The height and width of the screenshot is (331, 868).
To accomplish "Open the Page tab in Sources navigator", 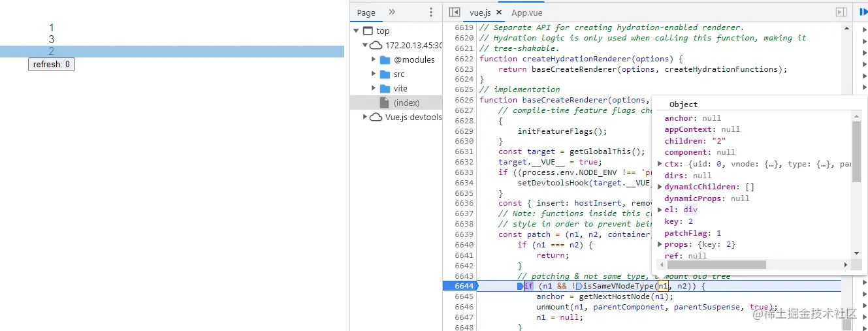I will click(366, 12).
